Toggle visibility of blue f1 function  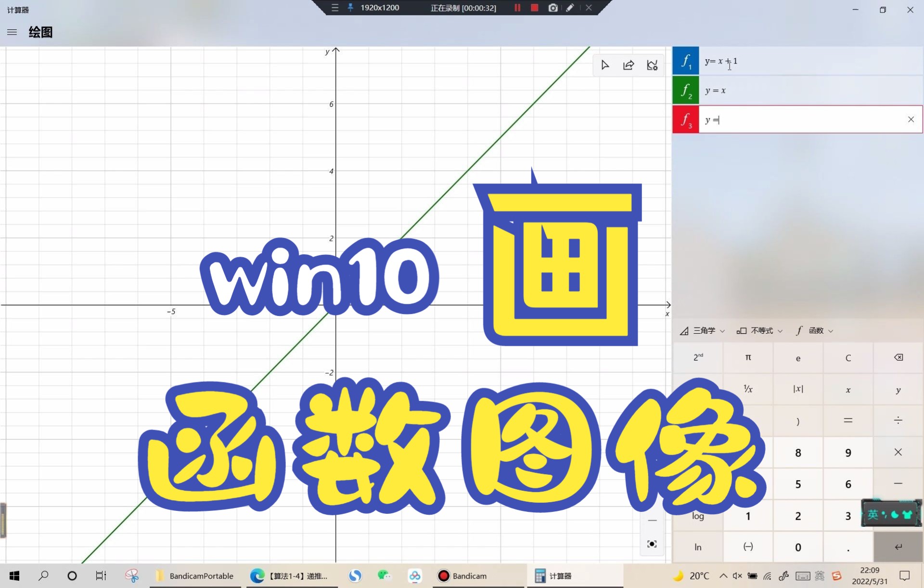point(685,61)
